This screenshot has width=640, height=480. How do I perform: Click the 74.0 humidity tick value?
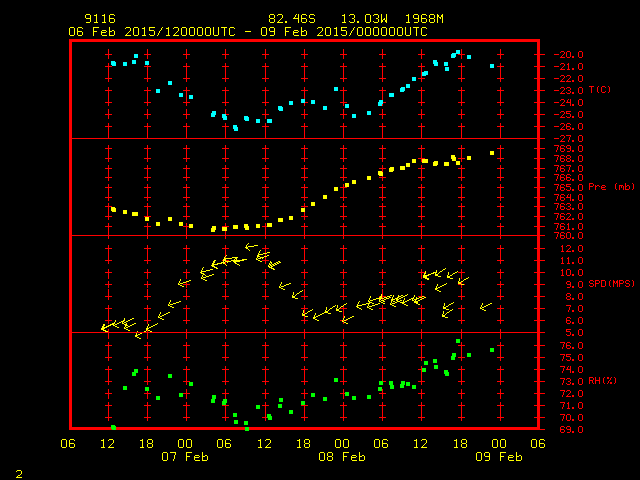572,370
